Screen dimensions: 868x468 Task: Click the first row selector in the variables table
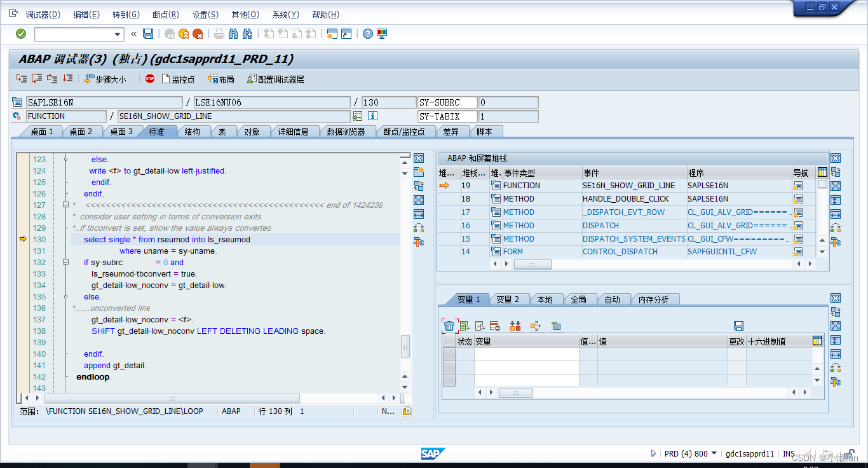449,354
